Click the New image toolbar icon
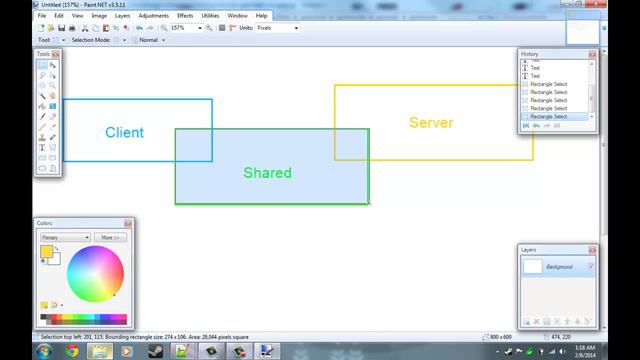This screenshot has width=640, height=360. coord(41,28)
